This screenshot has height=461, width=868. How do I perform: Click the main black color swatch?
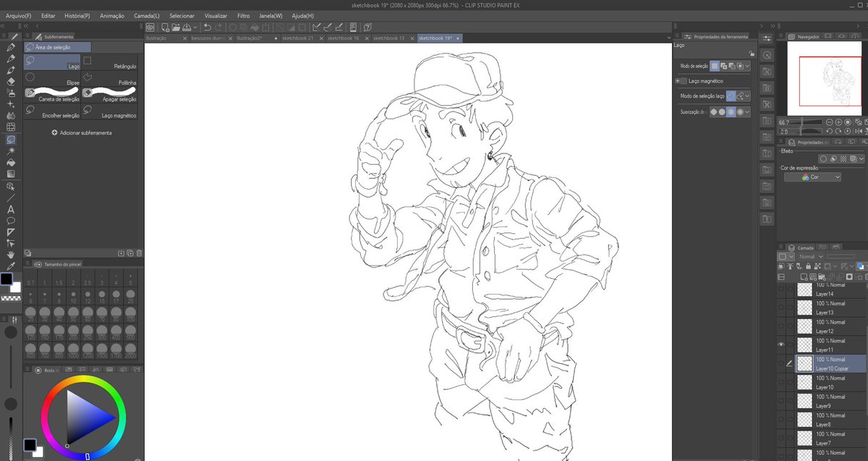click(x=7, y=279)
